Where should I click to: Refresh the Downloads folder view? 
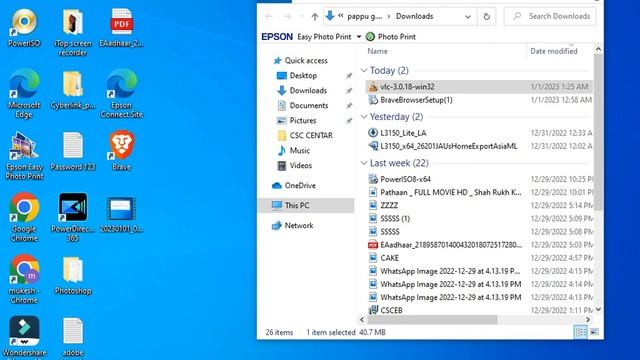pos(487,16)
